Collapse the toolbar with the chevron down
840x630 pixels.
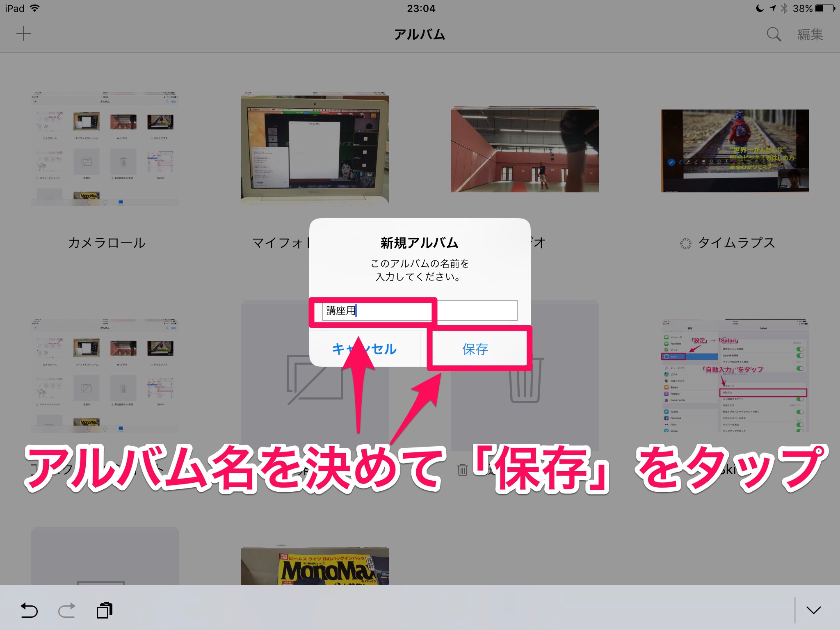pos(813,610)
